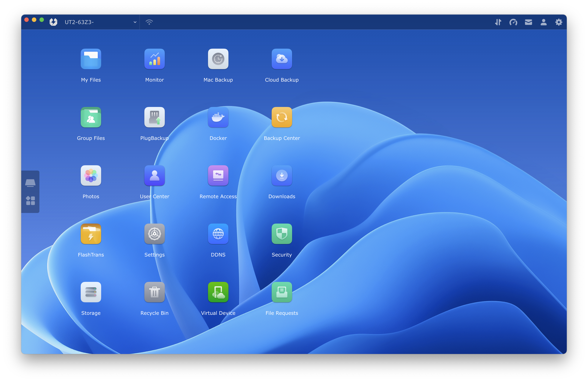The image size is (588, 382).
Task: Open the Recycle Bin
Action: coord(154,292)
